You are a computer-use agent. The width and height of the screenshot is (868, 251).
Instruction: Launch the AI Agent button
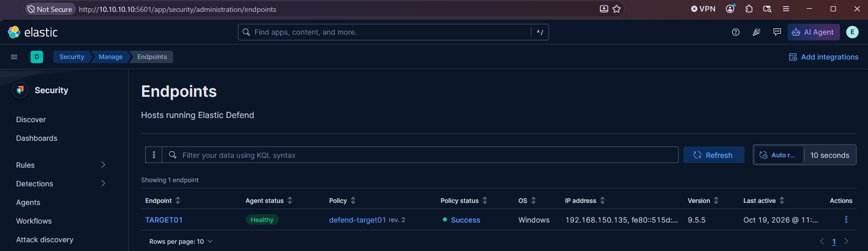coord(813,32)
